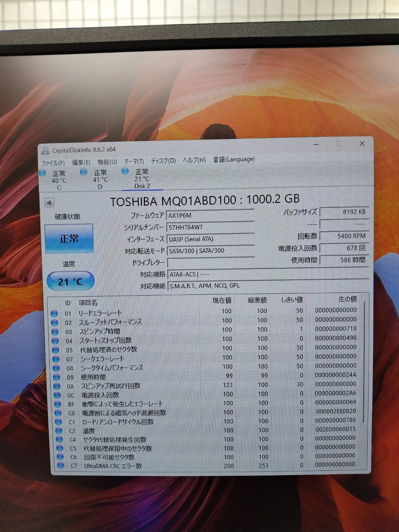The width and height of the screenshot is (399, 532).
Task: Click the serial number field 57HHT84WT
Action: (210, 227)
